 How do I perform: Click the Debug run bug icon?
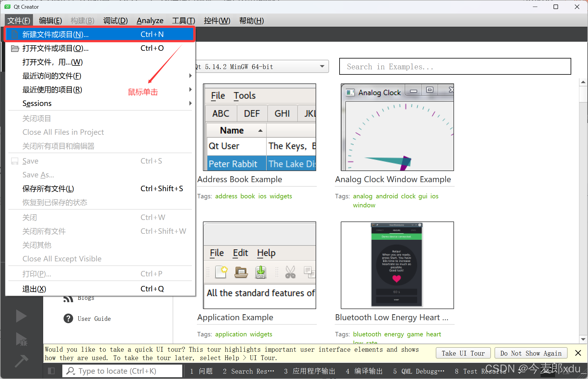[22, 339]
